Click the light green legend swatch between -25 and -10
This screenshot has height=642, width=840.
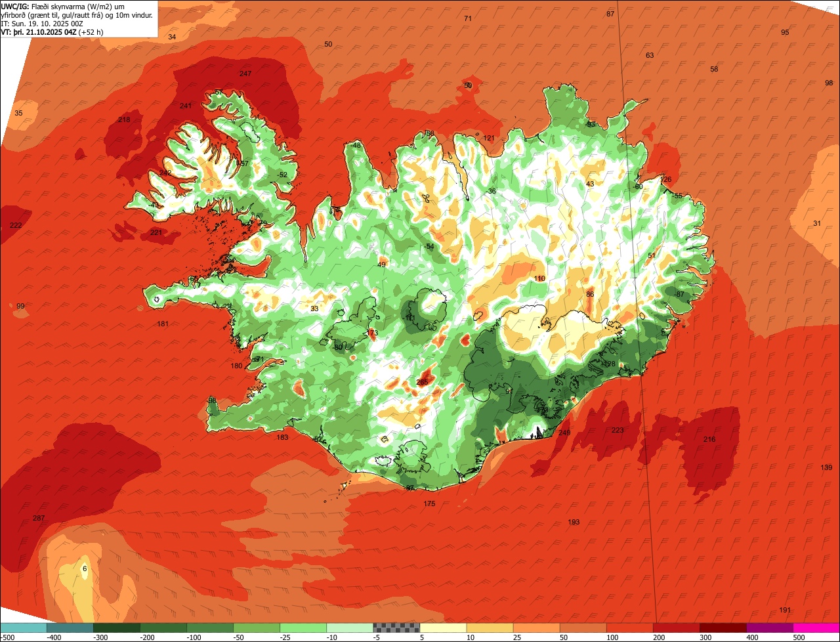[x=303, y=628]
